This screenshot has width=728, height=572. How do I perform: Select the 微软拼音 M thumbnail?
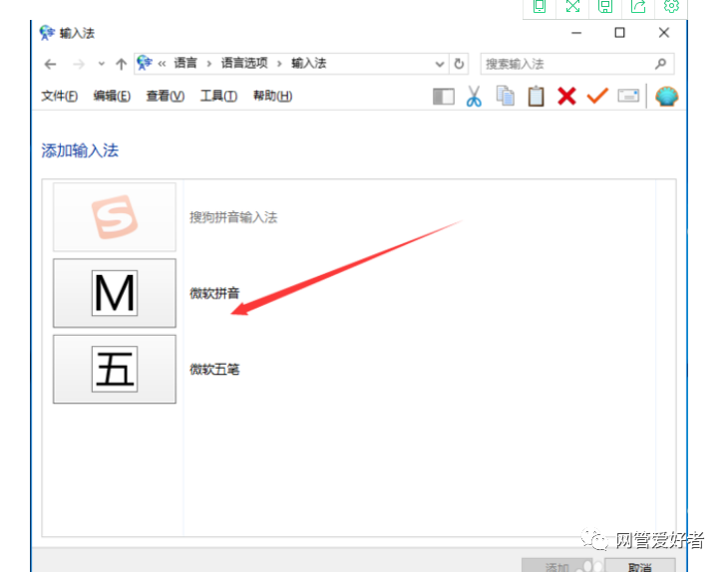pos(115,293)
